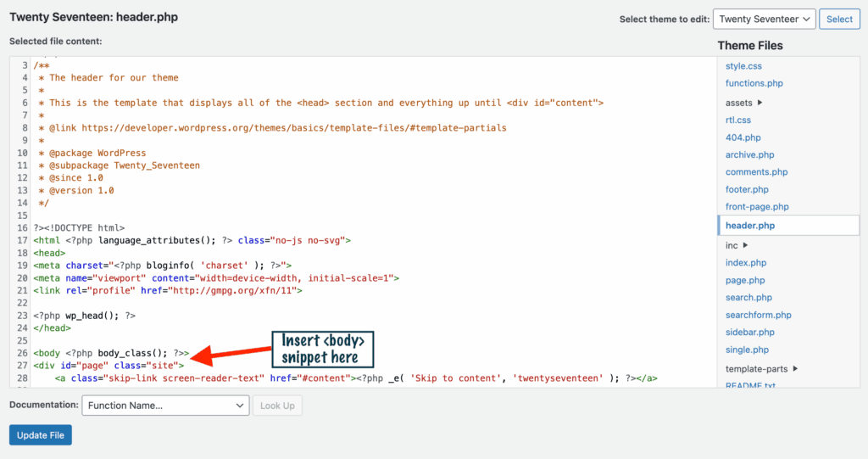Open searchform.php theme file
The image size is (868, 459).
[x=759, y=315]
